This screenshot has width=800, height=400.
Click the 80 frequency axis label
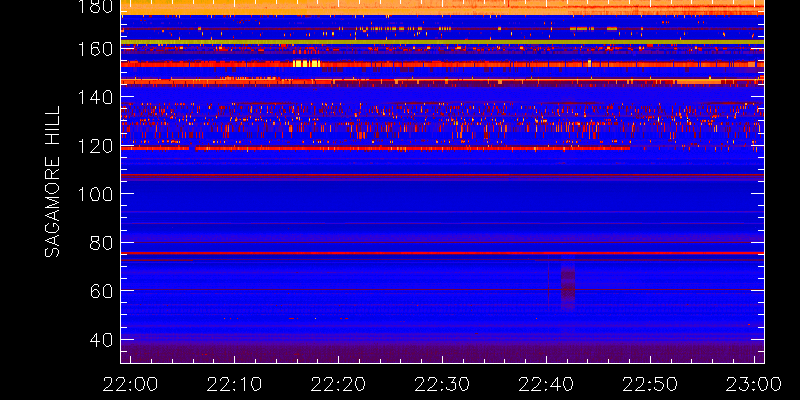coord(100,243)
